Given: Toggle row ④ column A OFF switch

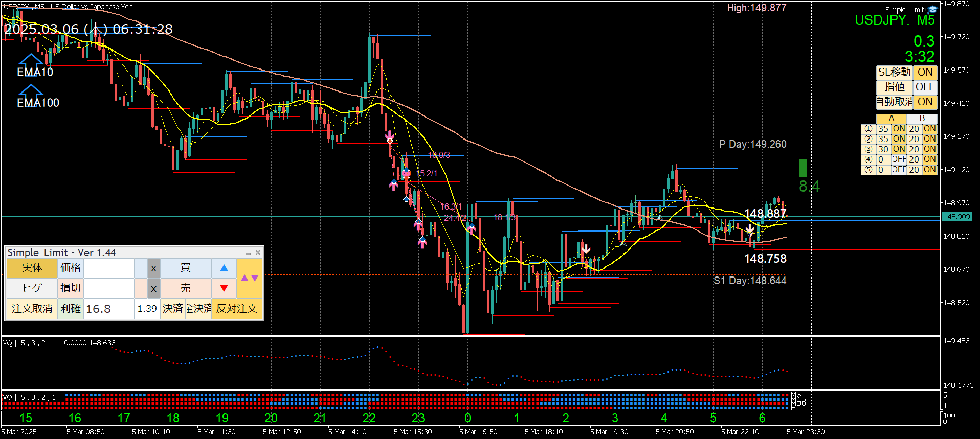Looking at the screenshot, I should (899, 159).
